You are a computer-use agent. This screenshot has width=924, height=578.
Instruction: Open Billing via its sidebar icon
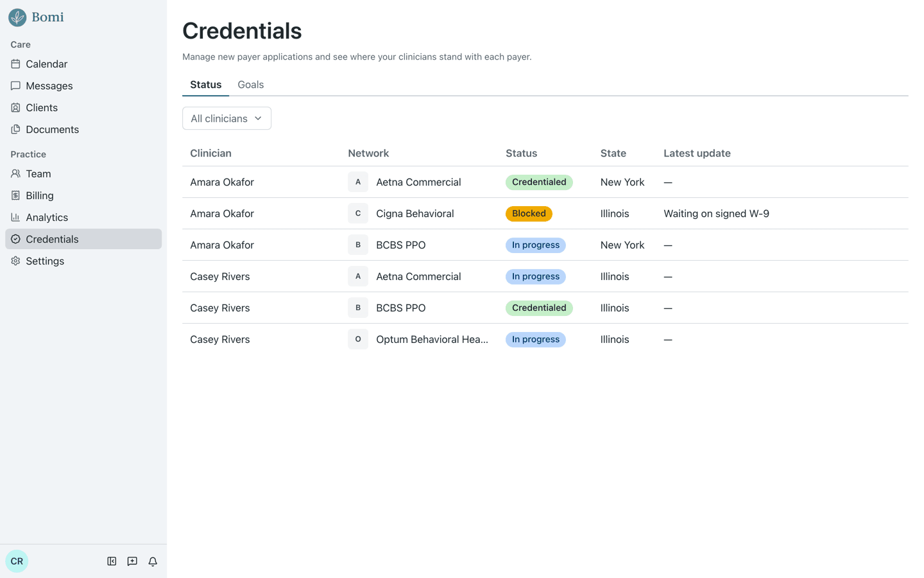(15, 196)
